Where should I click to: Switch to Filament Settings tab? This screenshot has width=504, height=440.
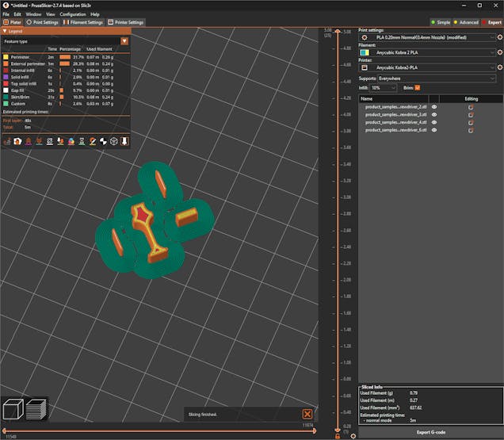click(x=83, y=22)
